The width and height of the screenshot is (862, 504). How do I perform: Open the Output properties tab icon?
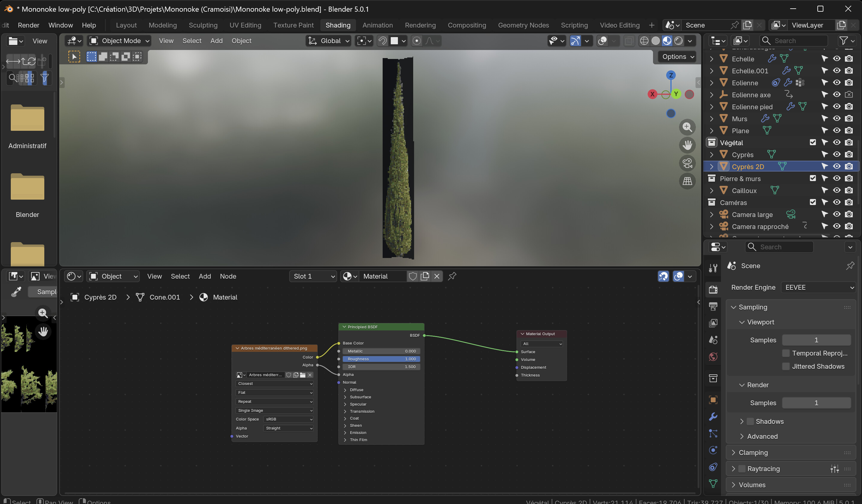click(x=713, y=306)
